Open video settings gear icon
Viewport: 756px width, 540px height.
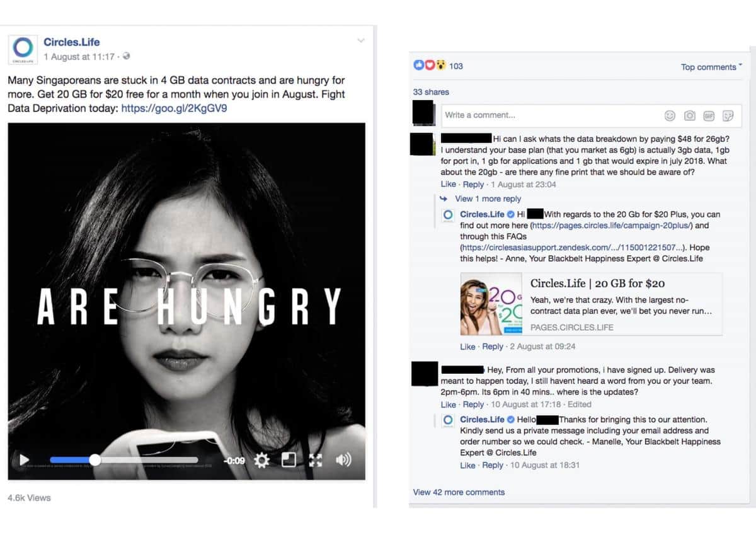(x=261, y=460)
